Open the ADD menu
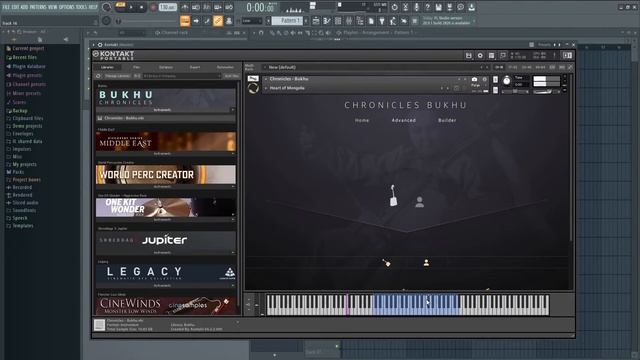 click(23, 7)
